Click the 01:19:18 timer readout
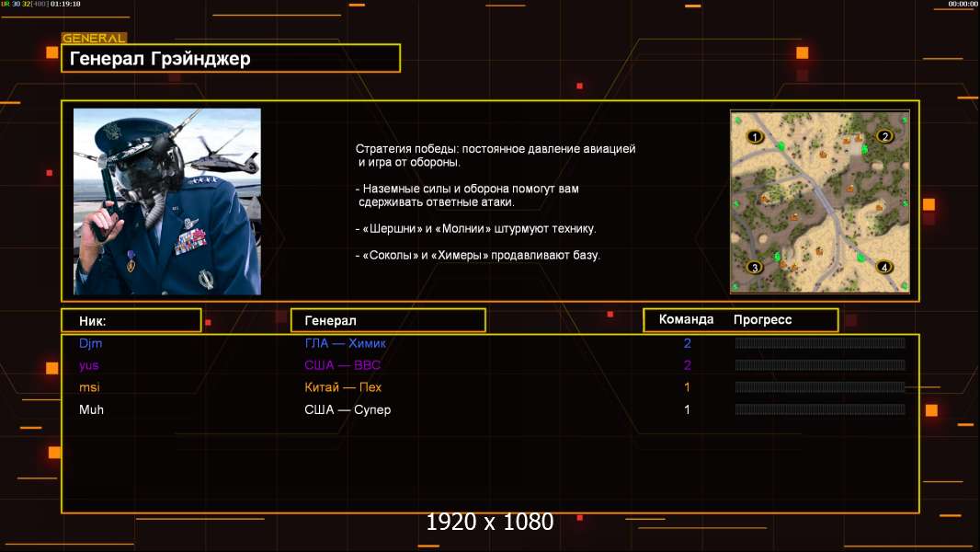This screenshot has height=552, width=980. [65, 4]
